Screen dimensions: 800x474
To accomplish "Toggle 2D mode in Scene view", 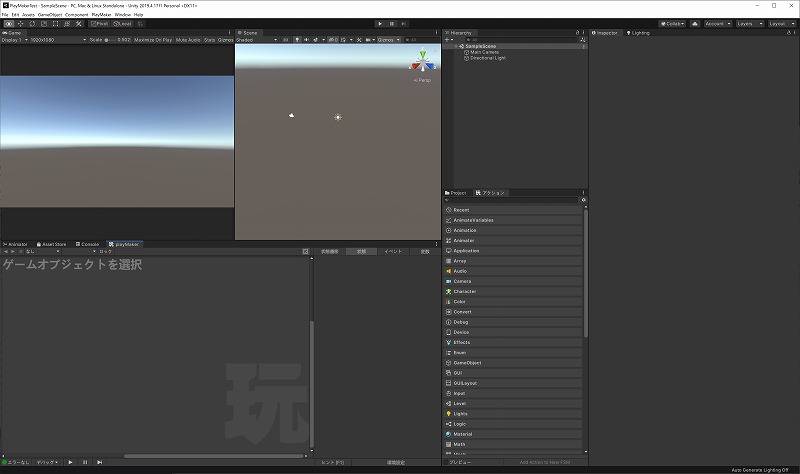I will [x=285, y=40].
